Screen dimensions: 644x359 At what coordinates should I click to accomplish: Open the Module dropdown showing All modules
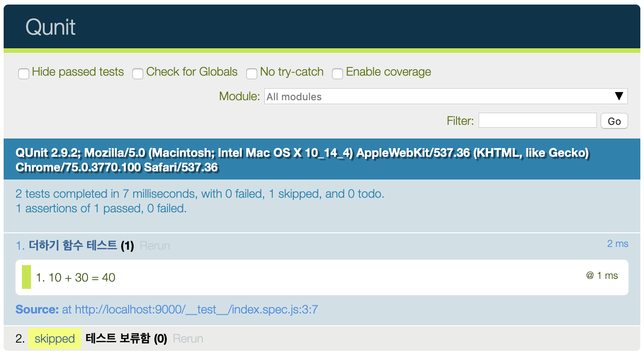[446, 96]
